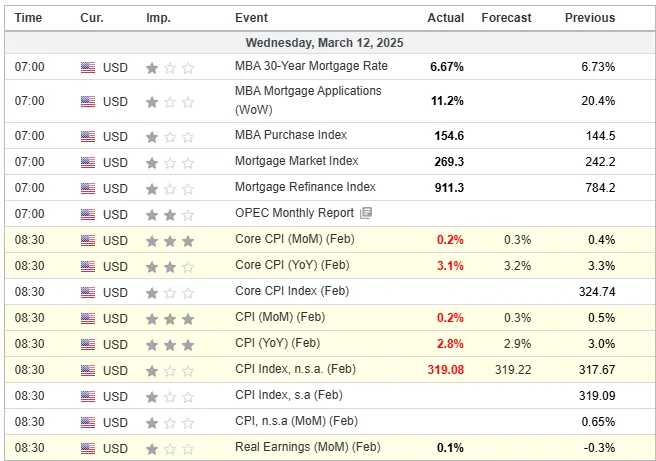This screenshot has width=656, height=461.
Task: Click the US flag beside Real Earnings (MoM)
Action: [88, 447]
